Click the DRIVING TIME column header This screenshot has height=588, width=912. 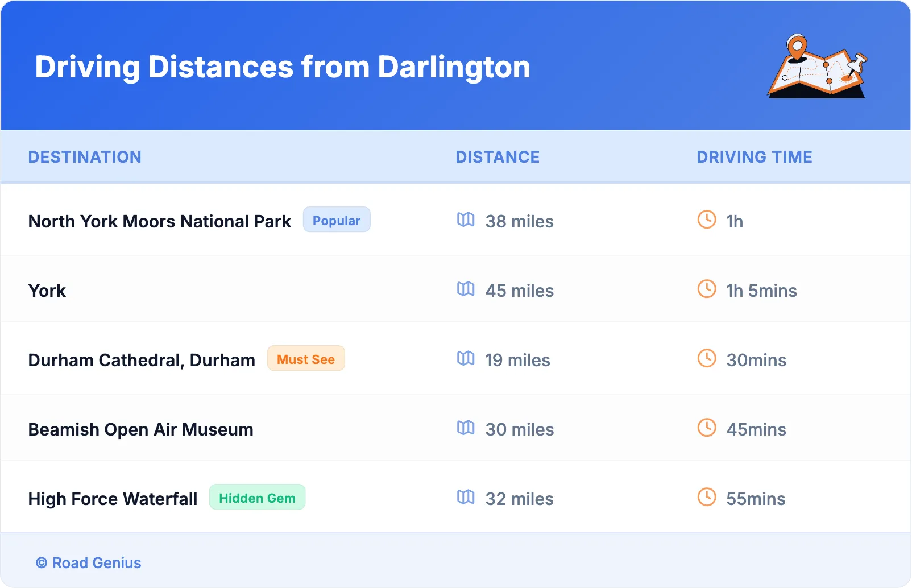755,157
